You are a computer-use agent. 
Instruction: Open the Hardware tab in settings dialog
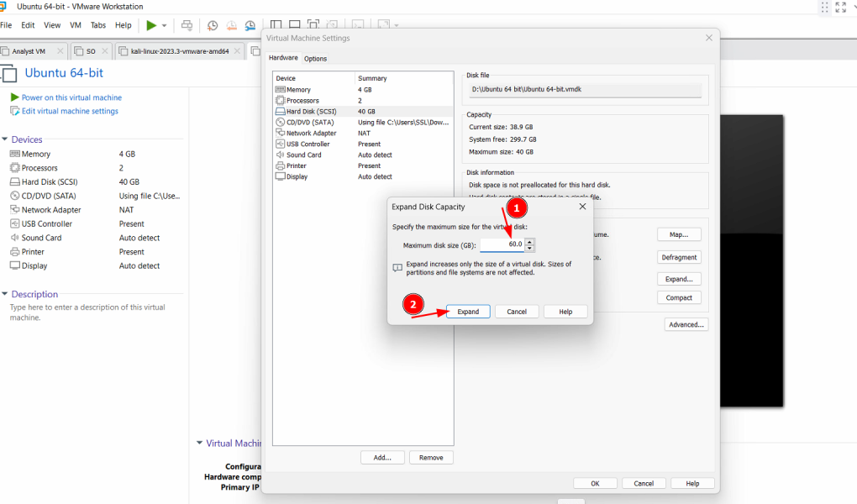pyautogui.click(x=283, y=58)
